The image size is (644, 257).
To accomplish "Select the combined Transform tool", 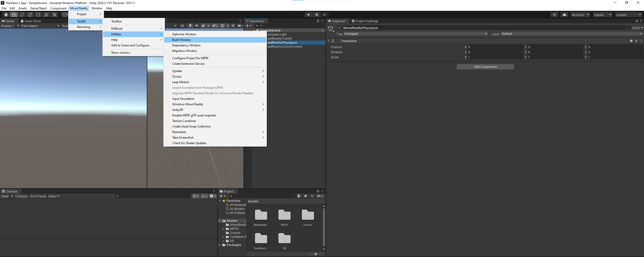I will 46,15.
